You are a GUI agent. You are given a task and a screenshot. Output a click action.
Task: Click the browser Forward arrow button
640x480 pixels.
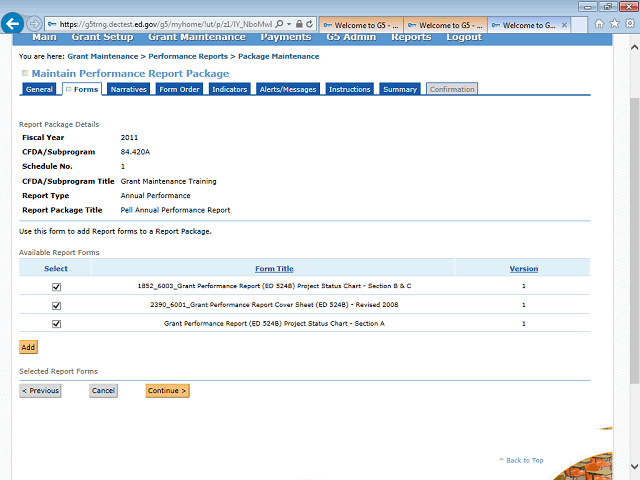coord(34,24)
